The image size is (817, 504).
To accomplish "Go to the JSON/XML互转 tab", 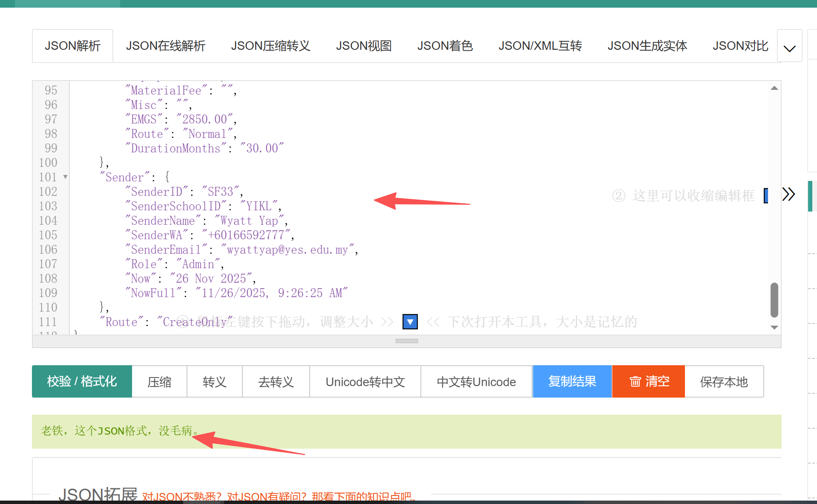I will (x=540, y=46).
